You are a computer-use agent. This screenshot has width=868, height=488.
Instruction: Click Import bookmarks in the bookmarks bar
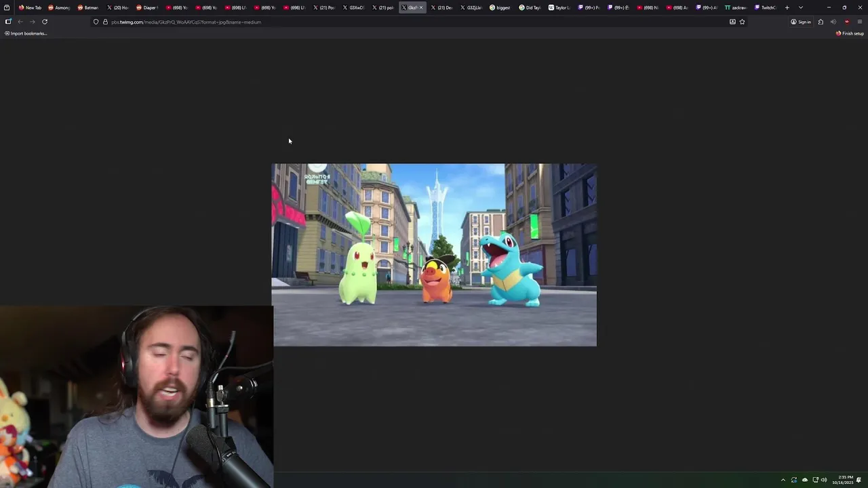coord(26,33)
